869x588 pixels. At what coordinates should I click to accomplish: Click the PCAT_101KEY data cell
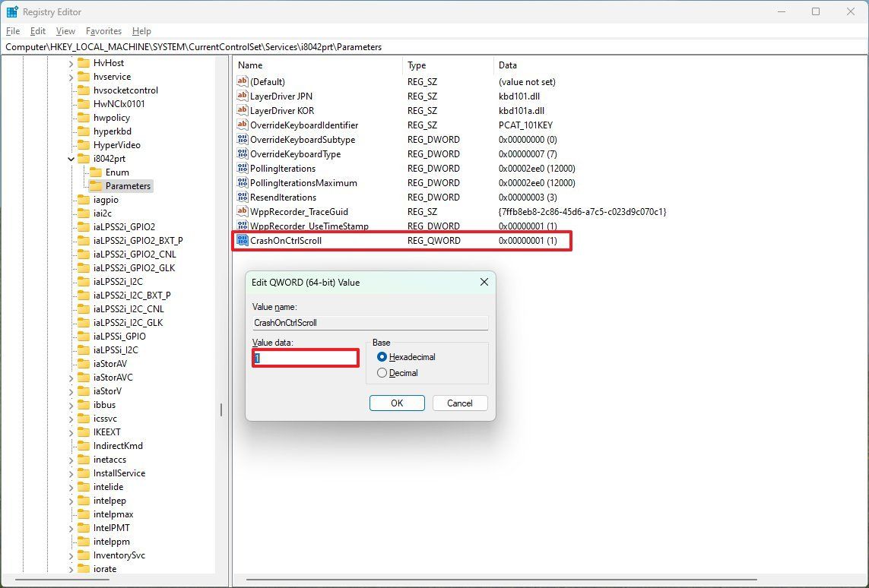tap(525, 125)
